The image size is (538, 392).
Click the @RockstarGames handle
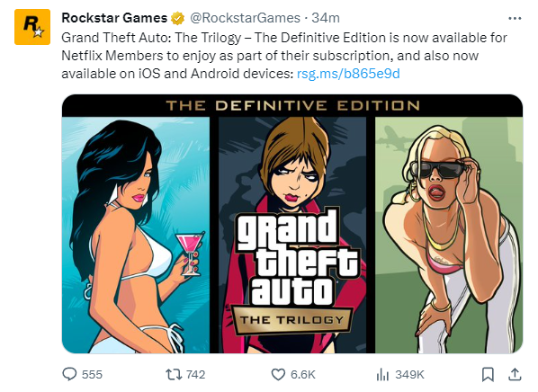245,18
